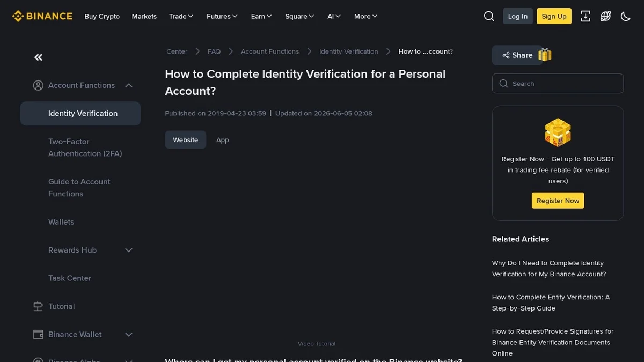This screenshot has width=644, height=362.
Task: Open Tutorial sidebar item
Action: (62, 306)
